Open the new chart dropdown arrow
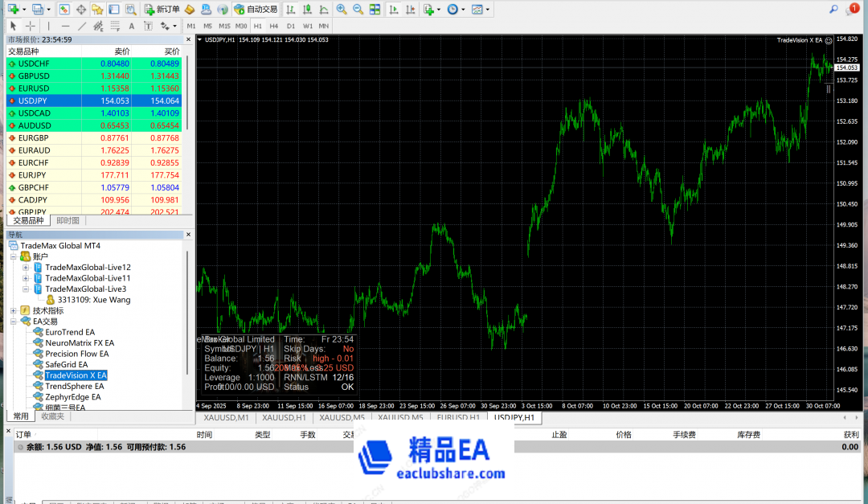This screenshot has width=868, height=504. 24,10
